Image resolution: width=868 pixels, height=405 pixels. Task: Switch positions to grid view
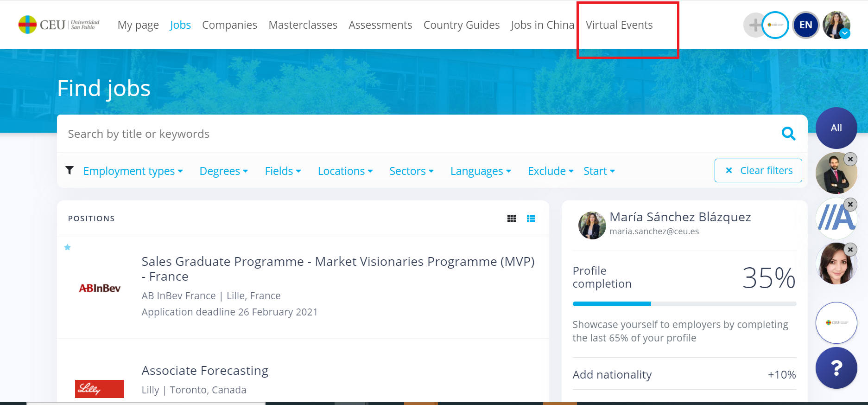tap(512, 219)
